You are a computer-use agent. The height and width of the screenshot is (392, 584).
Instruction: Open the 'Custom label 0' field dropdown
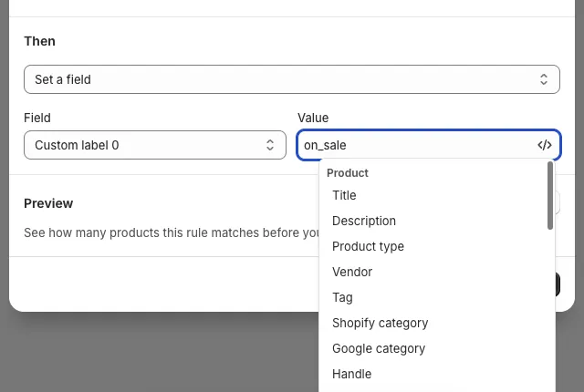155,145
